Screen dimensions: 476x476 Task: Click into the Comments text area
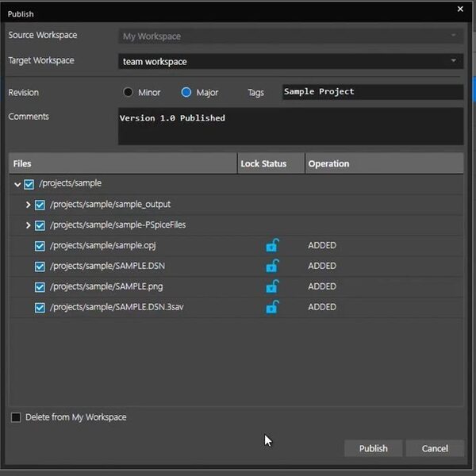(x=290, y=126)
